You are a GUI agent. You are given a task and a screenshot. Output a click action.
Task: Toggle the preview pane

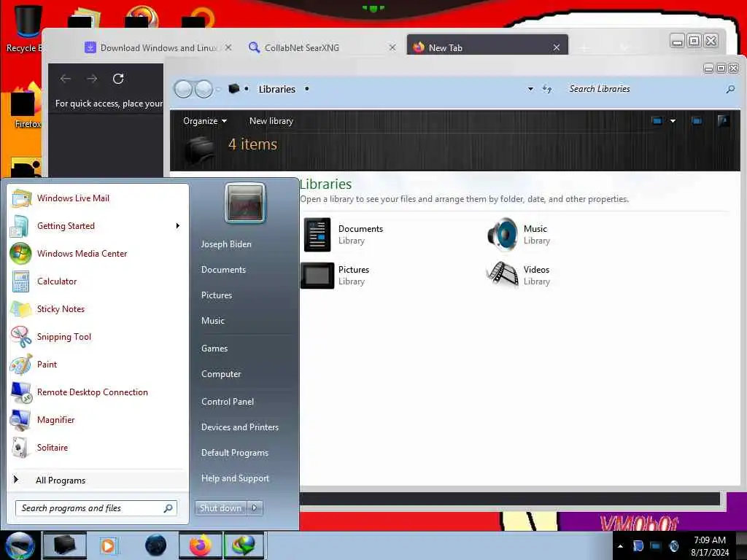point(697,121)
